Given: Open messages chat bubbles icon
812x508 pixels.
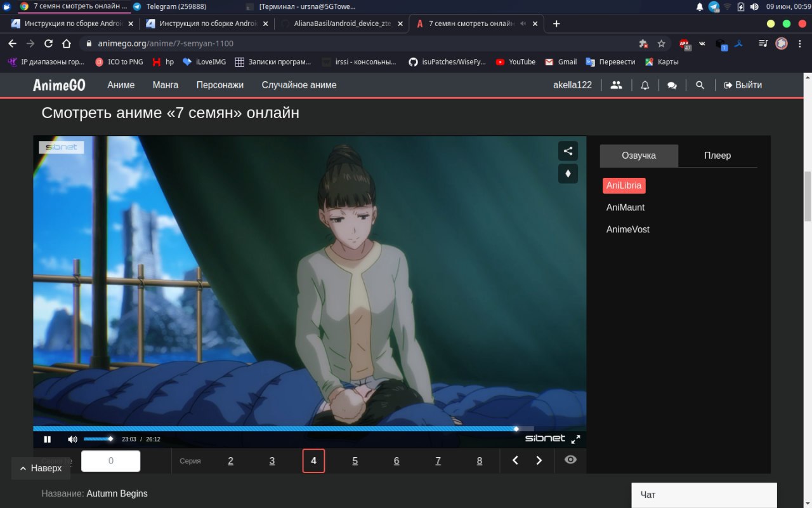Looking at the screenshot, I should [x=672, y=85].
